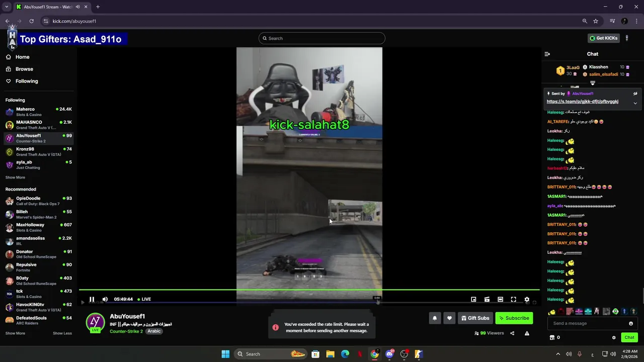Click salim_elsafadi gifter name

click(604, 74)
